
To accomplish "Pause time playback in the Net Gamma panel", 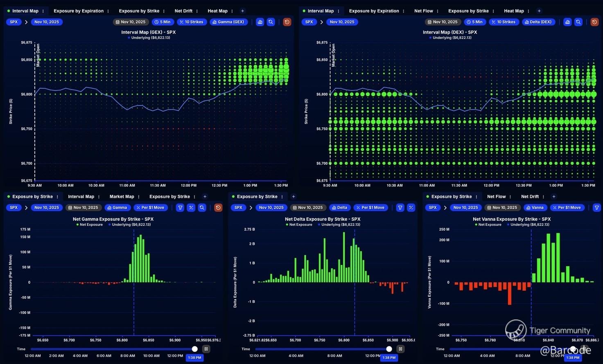I will click(206, 349).
